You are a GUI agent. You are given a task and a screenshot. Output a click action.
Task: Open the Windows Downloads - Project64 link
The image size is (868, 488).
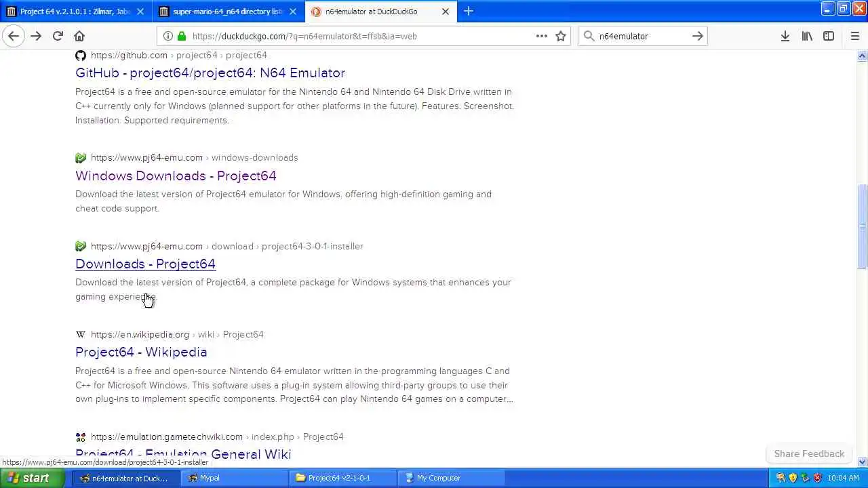point(176,176)
